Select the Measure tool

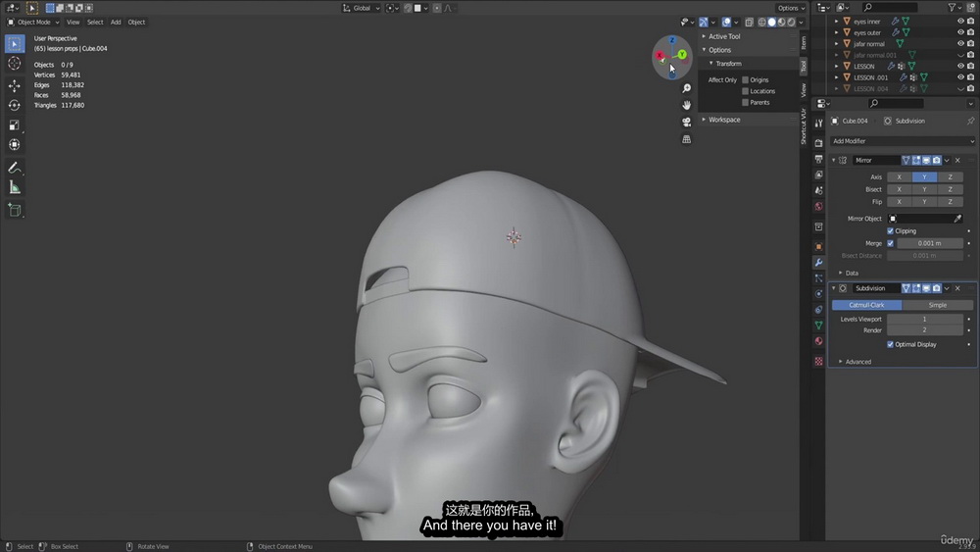15,187
